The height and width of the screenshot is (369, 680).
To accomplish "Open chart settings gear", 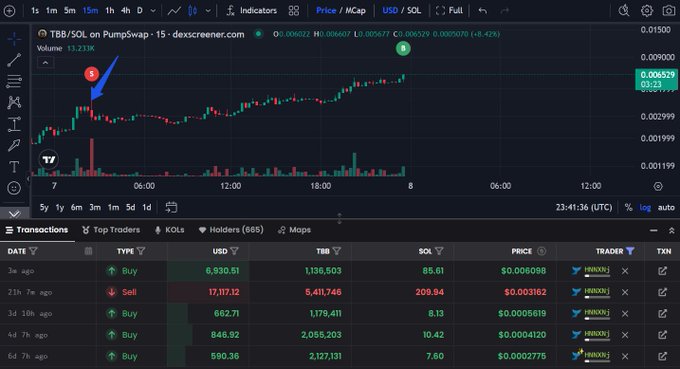I will [647, 10].
